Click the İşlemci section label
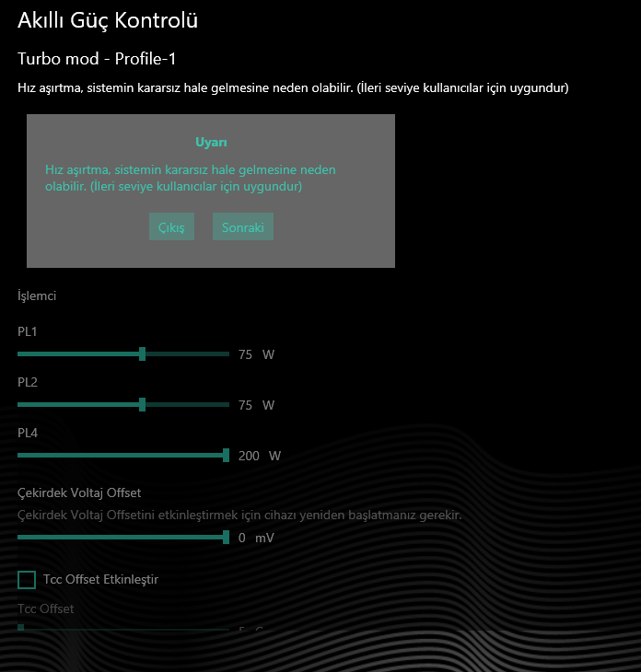This screenshot has width=641, height=672. (37, 296)
